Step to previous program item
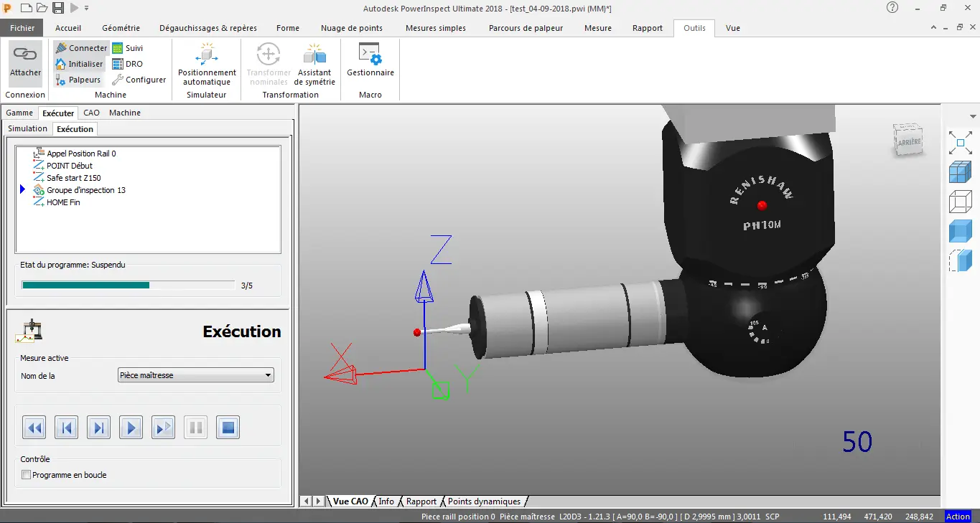 click(67, 428)
